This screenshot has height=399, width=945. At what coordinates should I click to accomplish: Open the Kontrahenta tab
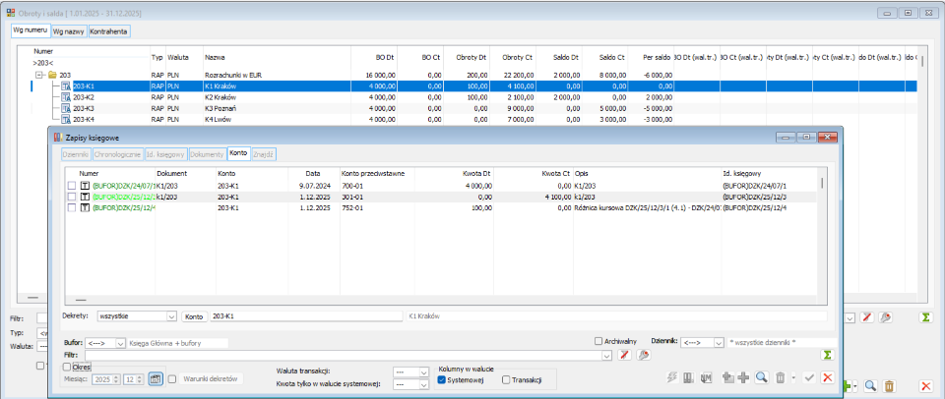coord(109,31)
